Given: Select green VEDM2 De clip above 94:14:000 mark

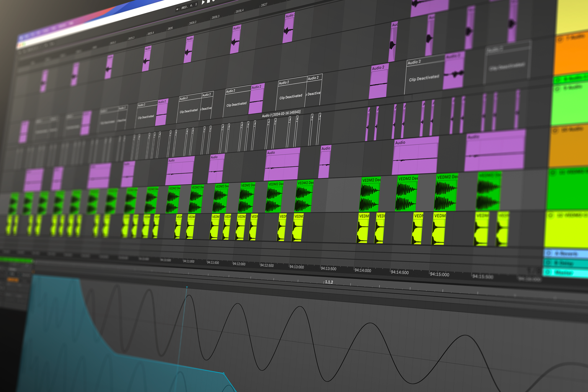Looking at the screenshot, I should pyautogui.click(x=370, y=194).
